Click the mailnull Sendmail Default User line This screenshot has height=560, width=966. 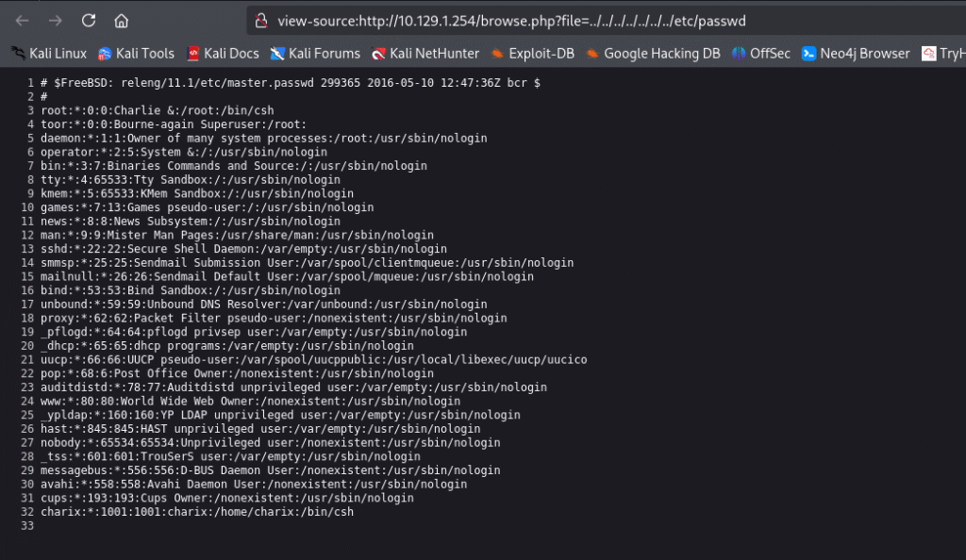287,276
